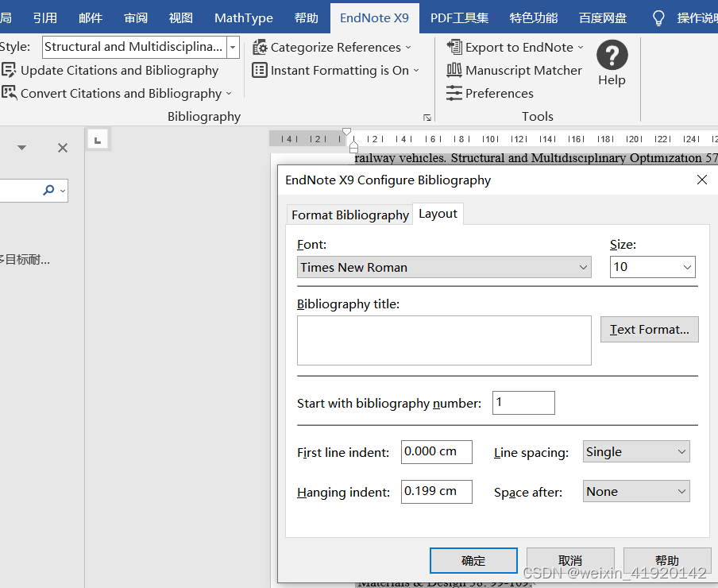Open EndNote Preferences
The height and width of the screenshot is (588, 718).
tap(490, 93)
